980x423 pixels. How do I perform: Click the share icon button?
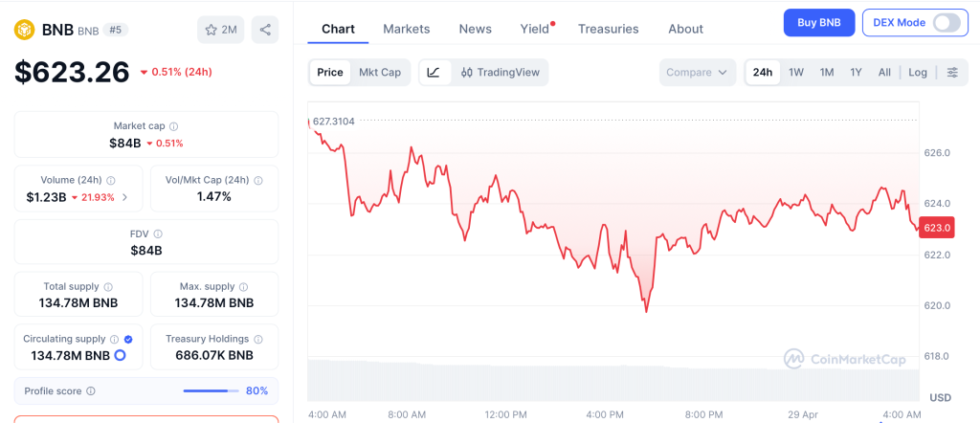(265, 30)
